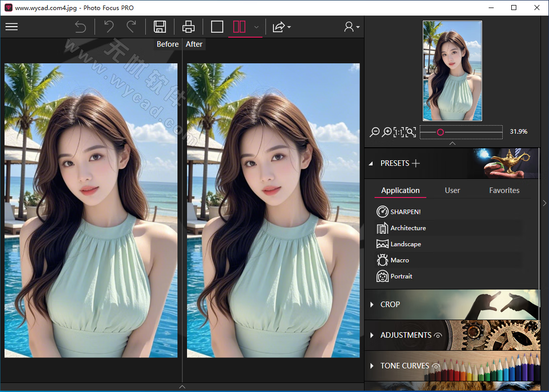Click the plus button to add a preset
Screen dimensions: 549x392
(x=416, y=163)
